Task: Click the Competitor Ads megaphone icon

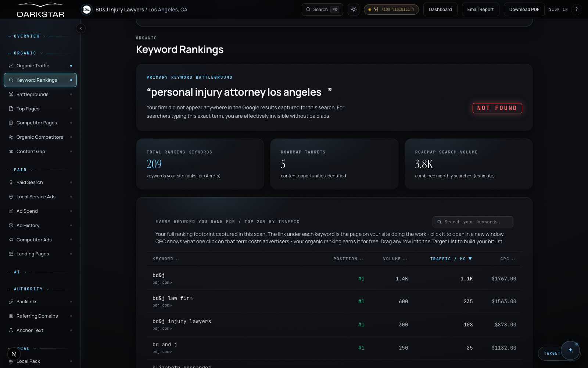Action: [x=11, y=240]
